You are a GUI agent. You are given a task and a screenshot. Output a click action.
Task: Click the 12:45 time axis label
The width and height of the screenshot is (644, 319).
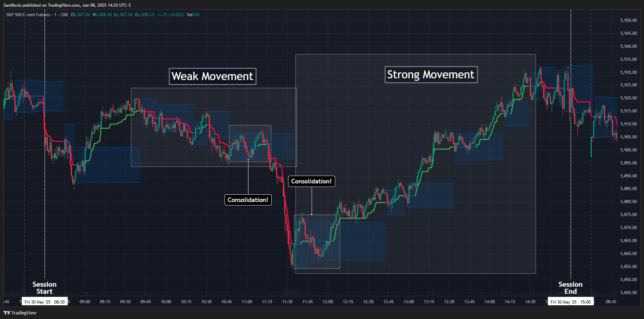point(389,302)
